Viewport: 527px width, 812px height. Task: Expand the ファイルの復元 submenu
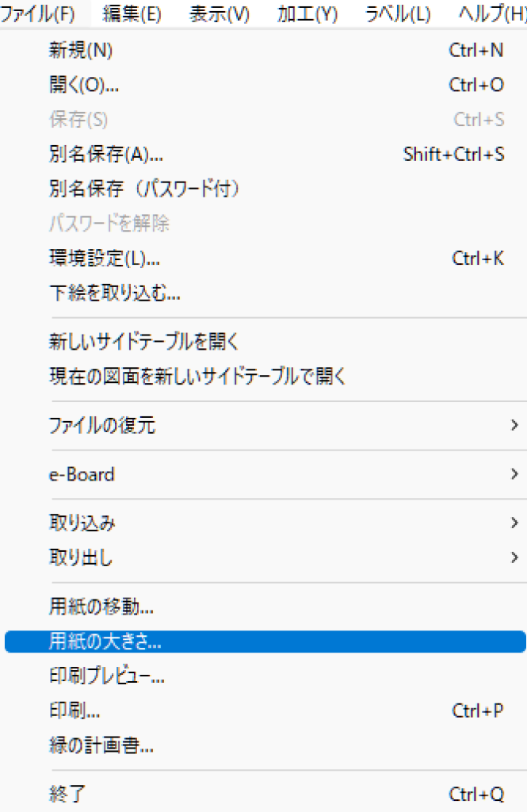pos(103,426)
